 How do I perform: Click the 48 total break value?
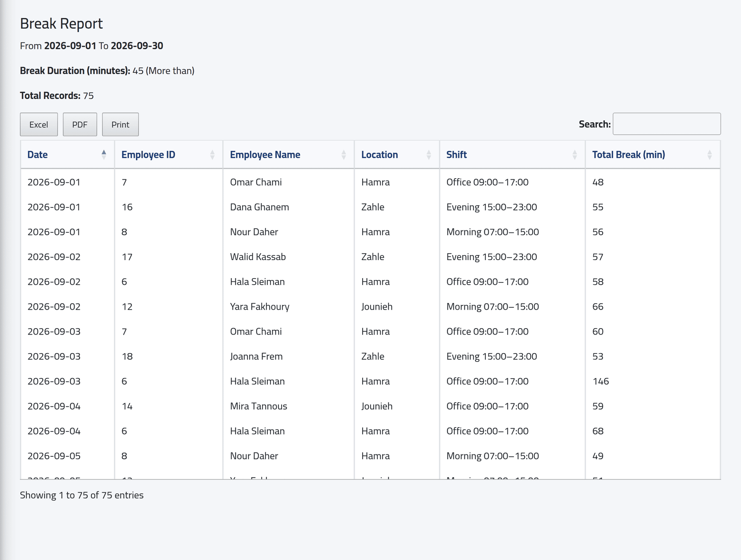pyautogui.click(x=598, y=182)
